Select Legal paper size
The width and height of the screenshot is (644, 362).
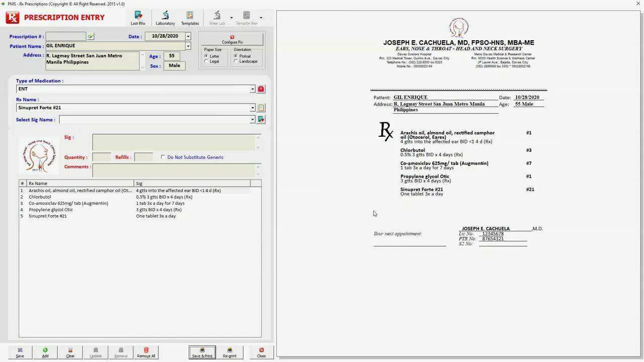[206, 61]
